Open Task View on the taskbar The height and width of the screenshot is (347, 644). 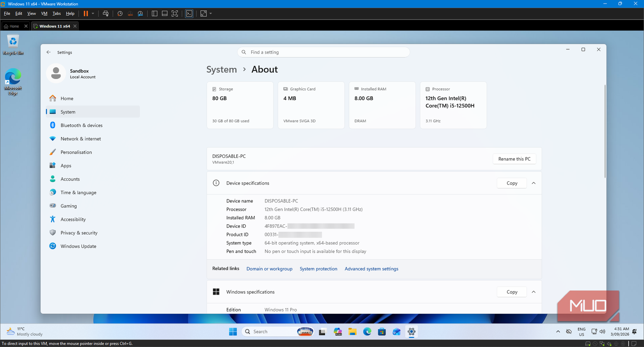322,332
